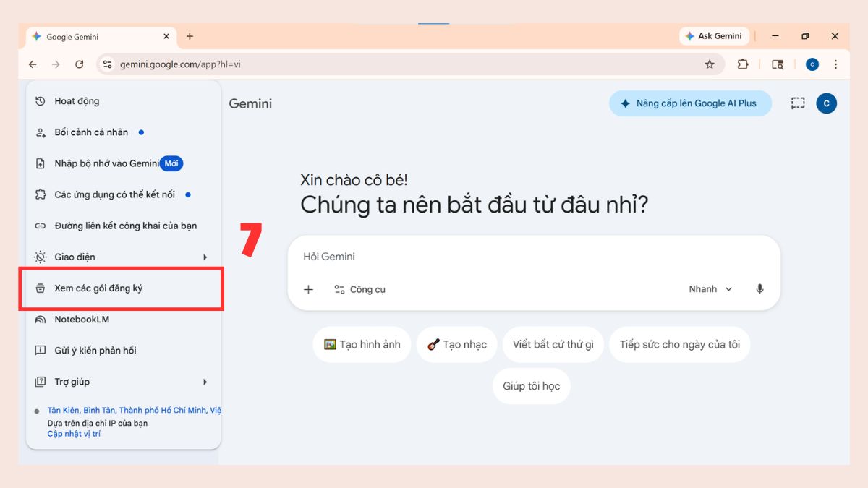Click the Giao diện theme icon

click(41, 257)
